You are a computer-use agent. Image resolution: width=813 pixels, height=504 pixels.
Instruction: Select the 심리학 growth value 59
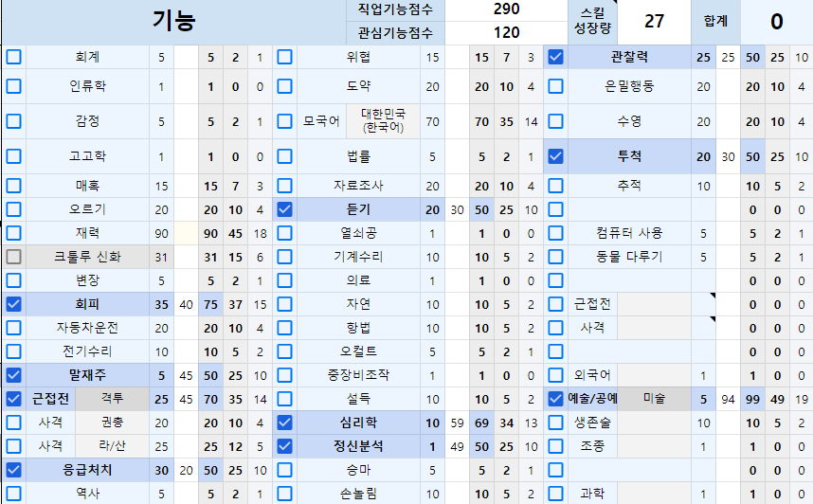[x=456, y=423]
